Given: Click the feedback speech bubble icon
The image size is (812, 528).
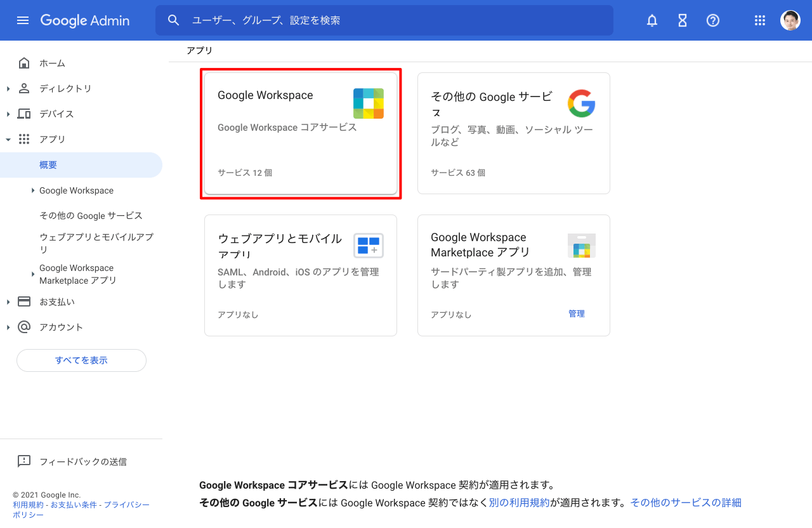Looking at the screenshot, I should click(x=24, y=461).
